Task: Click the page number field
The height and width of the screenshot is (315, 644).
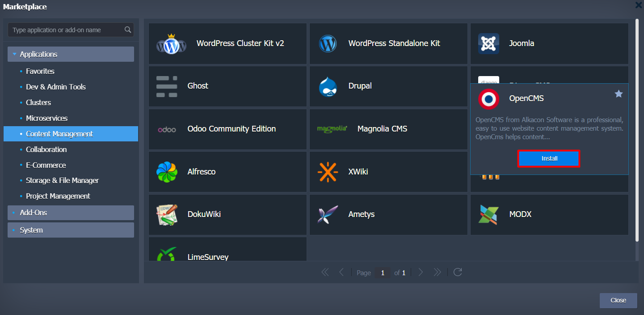Action: pos(383,272)
